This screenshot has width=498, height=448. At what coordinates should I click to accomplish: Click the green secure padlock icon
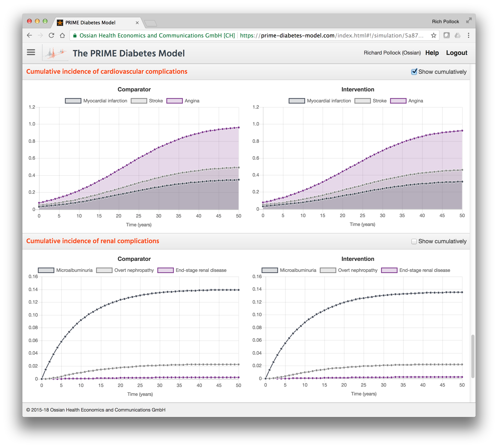click(x=75, y=36)
